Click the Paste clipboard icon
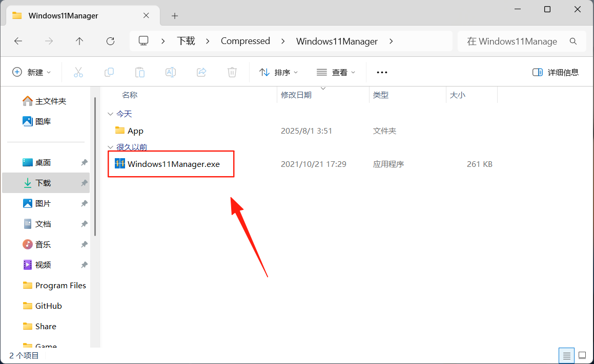The image size is (594, 364). [x=140, y=72]
